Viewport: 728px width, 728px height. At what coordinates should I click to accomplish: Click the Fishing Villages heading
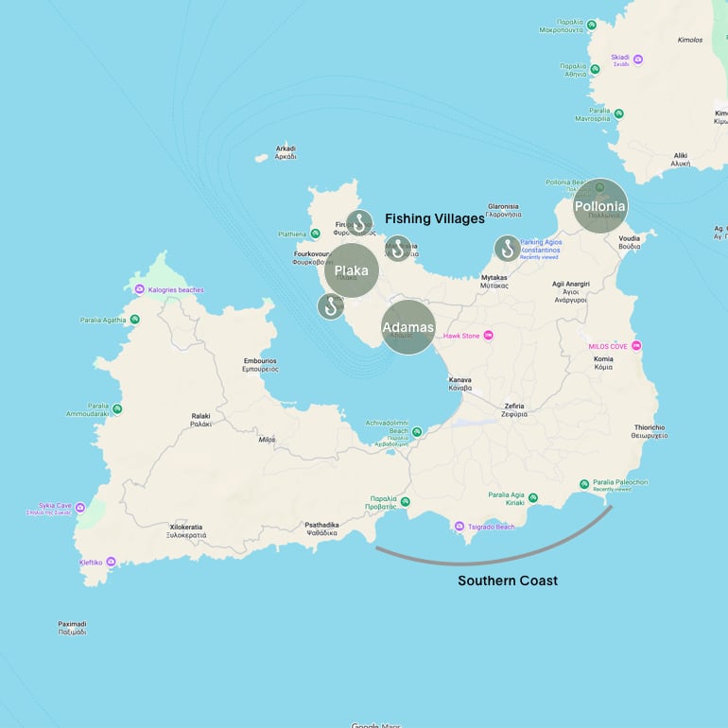pyautogui.click(x=435, y=218)
